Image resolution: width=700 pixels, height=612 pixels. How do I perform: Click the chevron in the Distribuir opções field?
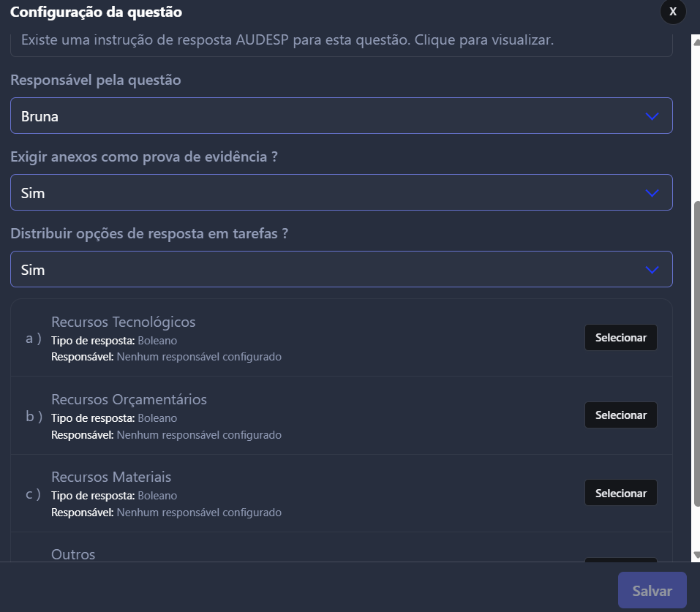point(652,270)
